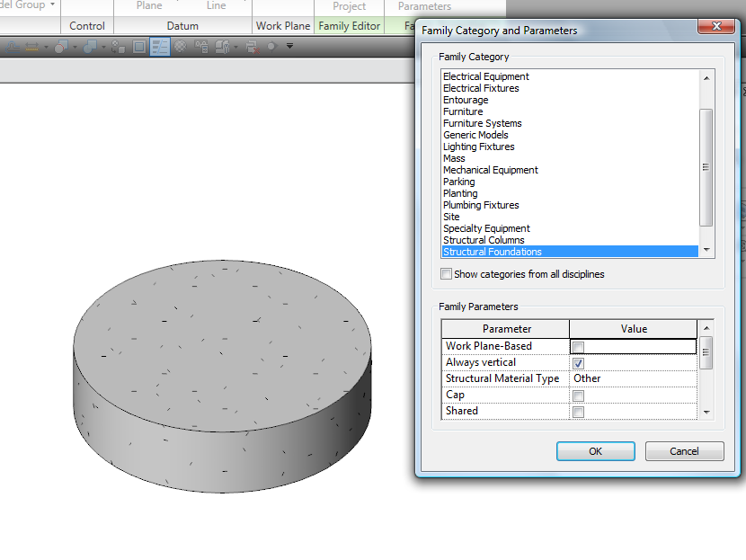Select Structural Columns in the Family Category list
746x560 pixels.
coord(484,240)
